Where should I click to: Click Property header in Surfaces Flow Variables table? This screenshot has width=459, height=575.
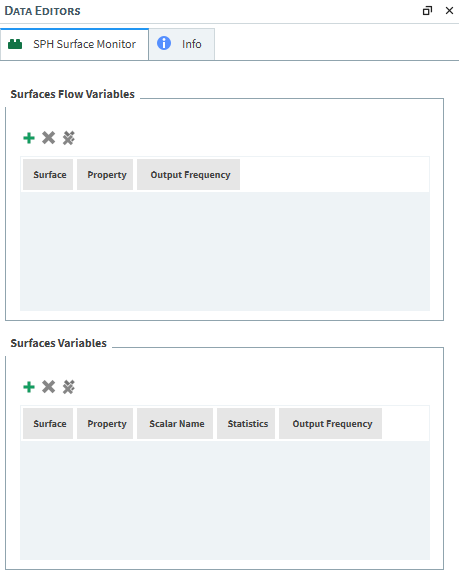(x=105, y=175)
